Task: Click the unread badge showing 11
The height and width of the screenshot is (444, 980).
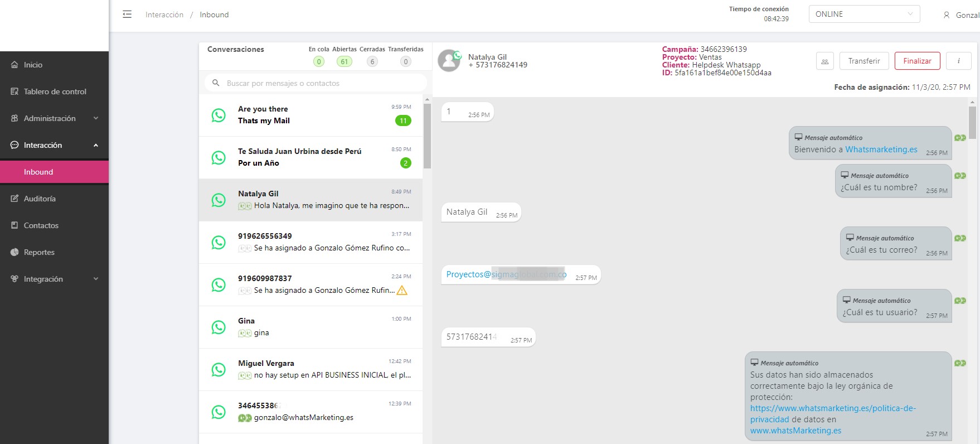Action: pyautogui.click(x=403, y=120)
